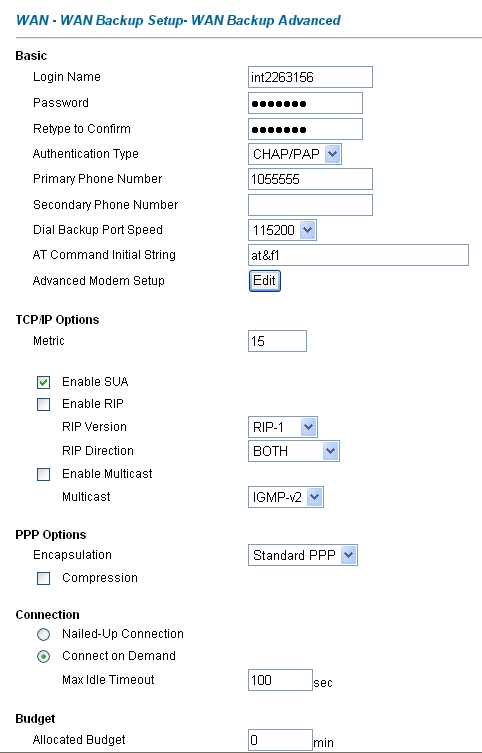Click the Retype to Confirm field
The height and width of the screenshot is (753, 482).
[305, 129]
